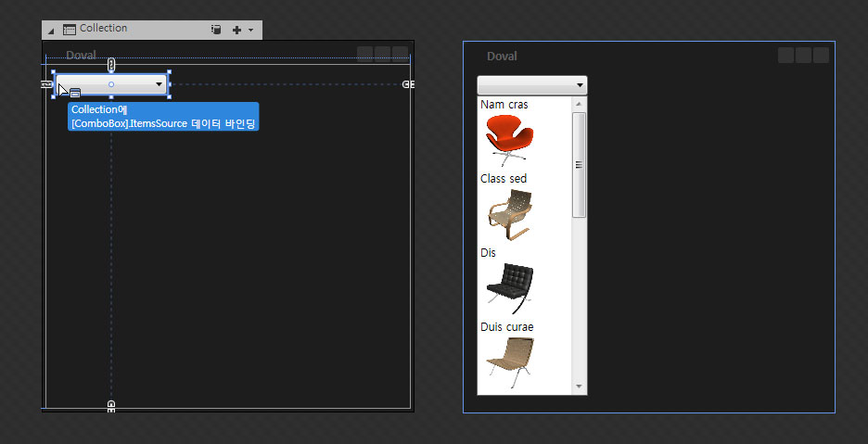Click the database cylinder icon beside Collection
Image resolution: width=868 pixels, height=444 pixels.
coord(216,30)
